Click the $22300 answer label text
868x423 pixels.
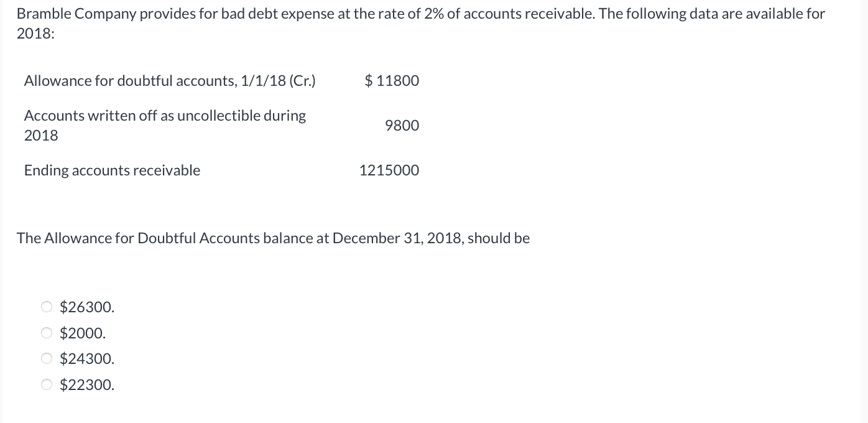tap(86, 384)
